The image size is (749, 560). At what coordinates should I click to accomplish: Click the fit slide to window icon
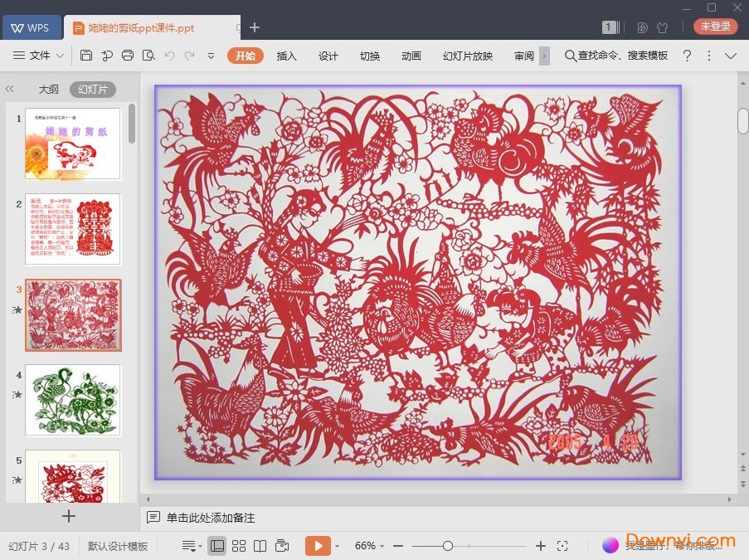[562, 546]
